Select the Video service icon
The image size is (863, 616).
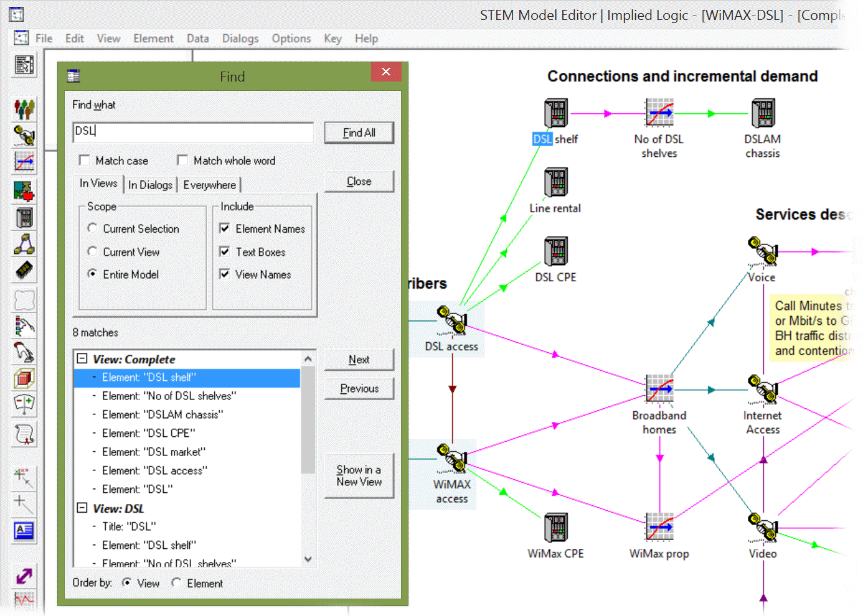pos(763,528)
